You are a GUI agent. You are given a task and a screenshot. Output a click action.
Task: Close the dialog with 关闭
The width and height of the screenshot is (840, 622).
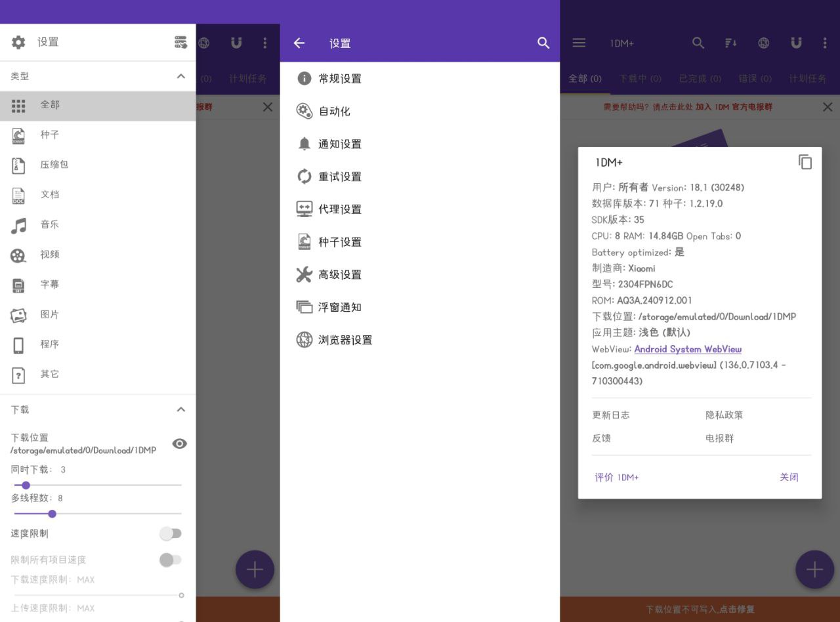[x=789, y=478]
